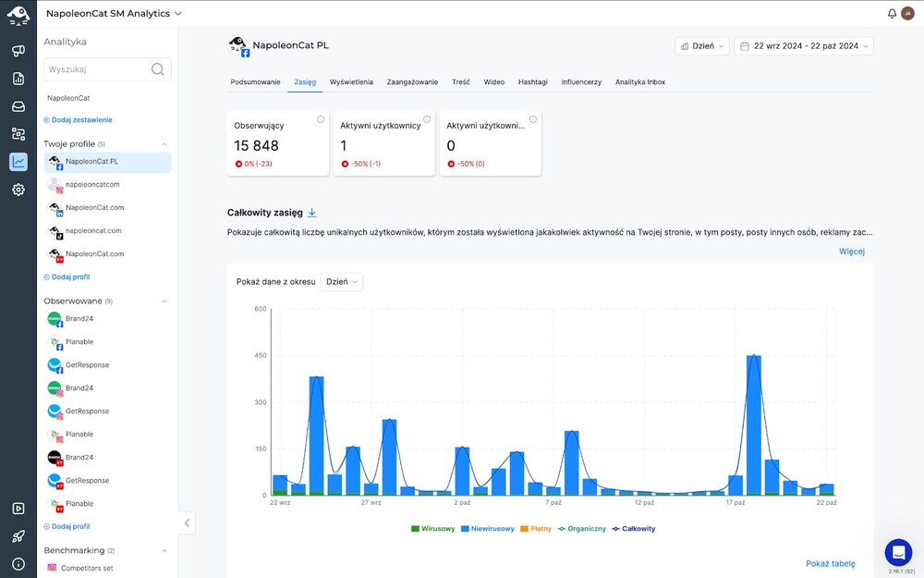
Task: Open the user avatar menu
Action: (907, 14)
